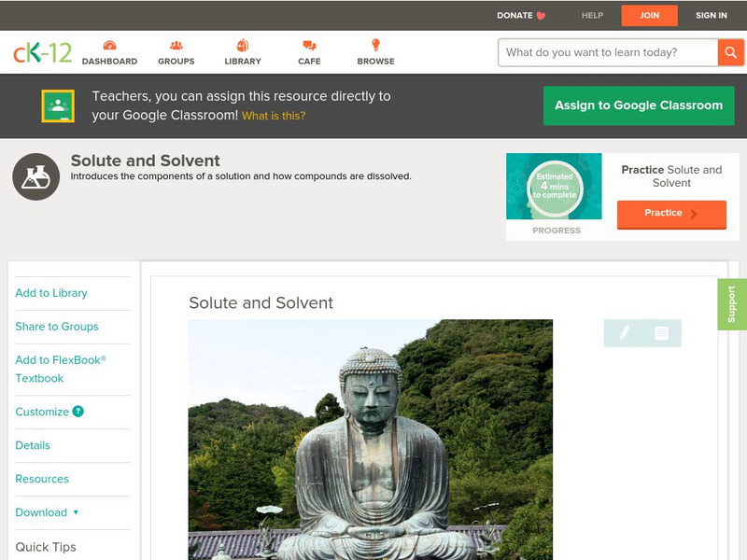Click Share to Groups link
This screenshot has height=560, width=747.
coord(57,327)
